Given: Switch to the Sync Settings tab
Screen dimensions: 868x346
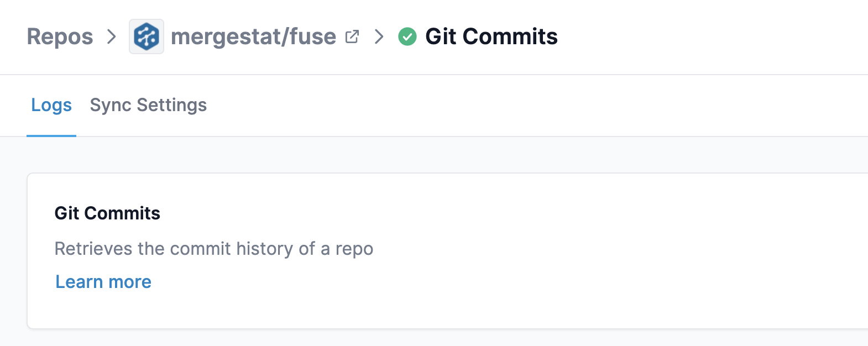Looking at the screenshot, I should (148, 105).
